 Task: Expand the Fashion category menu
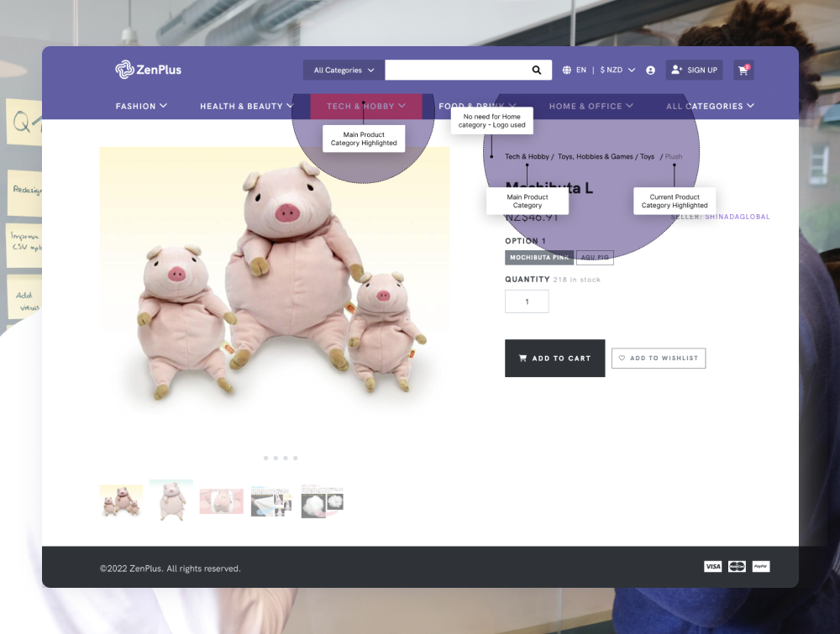(x=141, y=107)
